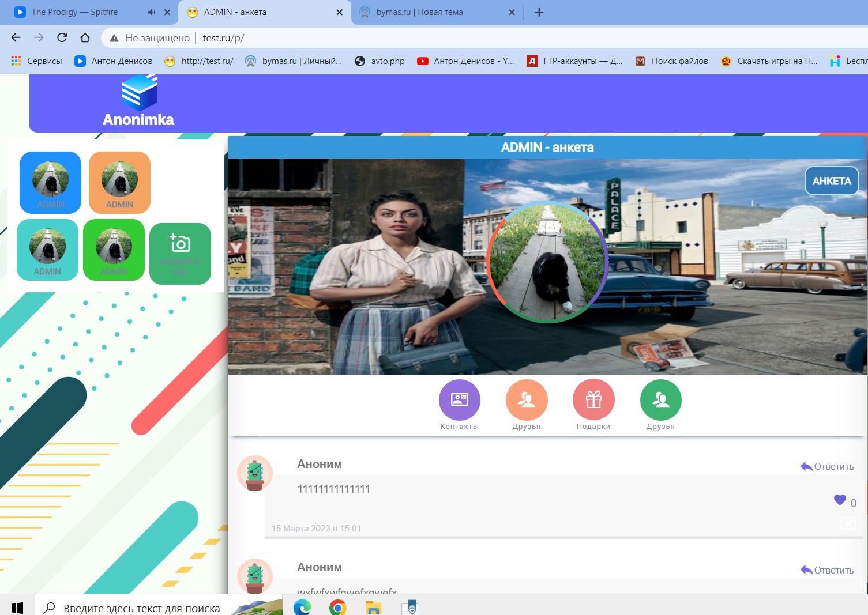The height and width of the screenshot is (615, 868).
Task: Open Chrome from the taskbar
Action: coord(337,608)
